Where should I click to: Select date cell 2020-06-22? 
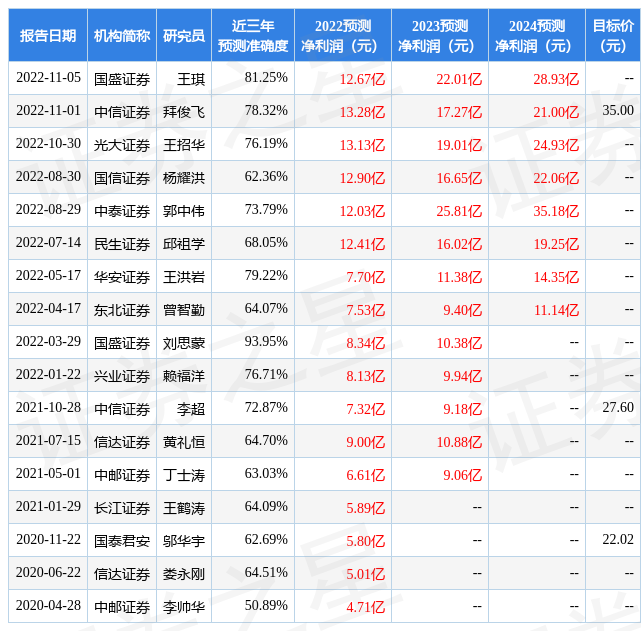point(48,573)
